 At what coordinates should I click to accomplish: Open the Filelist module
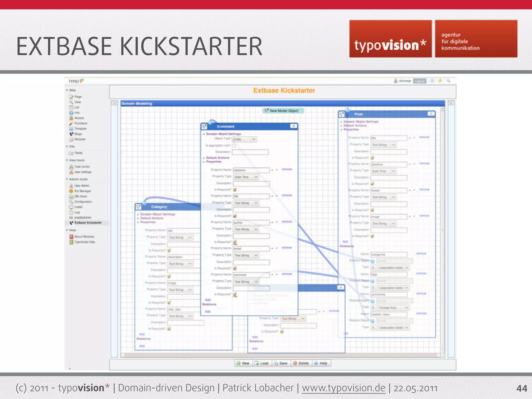(76, 153)
